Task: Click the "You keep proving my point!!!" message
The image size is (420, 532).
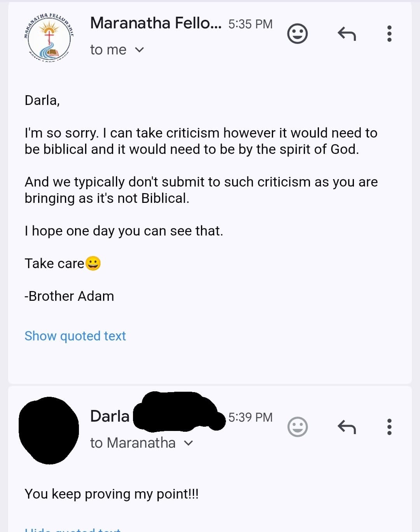Action: pyautogui.click(x=112, y=494)
